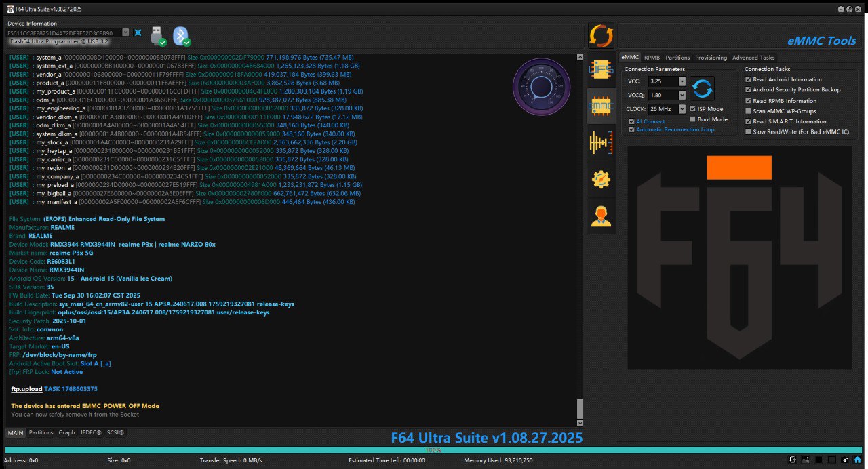Viewport: 868px width, 469px height.
Task: Select the eMMC tab
Action: point(630,58)
